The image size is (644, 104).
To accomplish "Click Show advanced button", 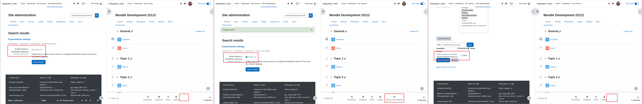I will point(444,39).
